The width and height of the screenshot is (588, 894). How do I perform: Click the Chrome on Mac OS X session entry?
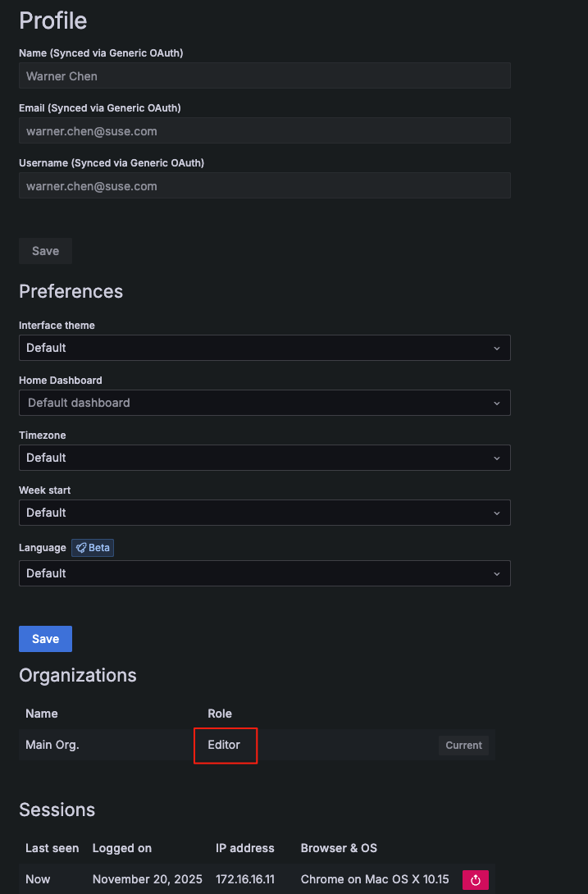pyautogui.click(x=375, y=879)
